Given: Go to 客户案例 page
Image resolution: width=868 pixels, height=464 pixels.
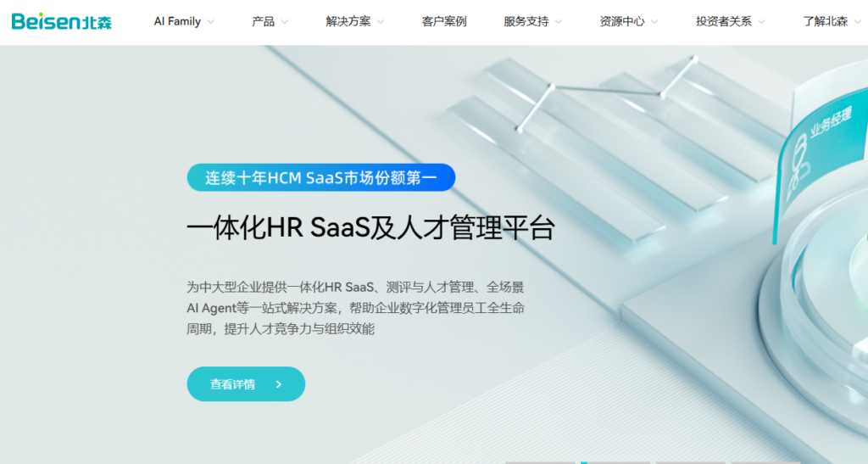Looking at the screenshot, I should tap(444, 21).
